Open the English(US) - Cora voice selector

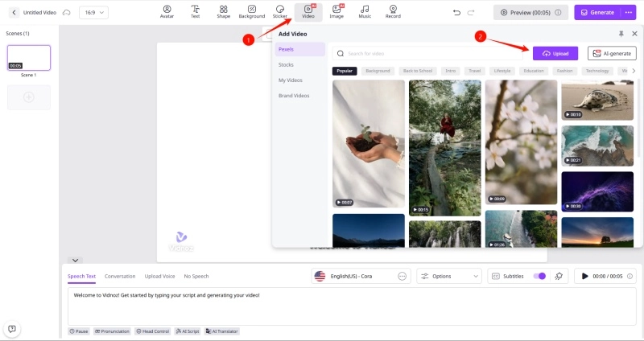tap(361, 276)
